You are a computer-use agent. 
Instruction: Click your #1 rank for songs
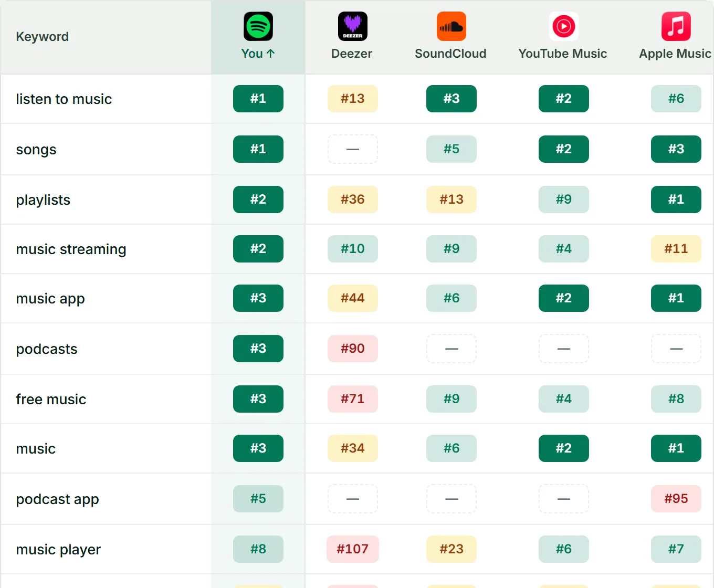pyautogui.click(x=258, y=149)
